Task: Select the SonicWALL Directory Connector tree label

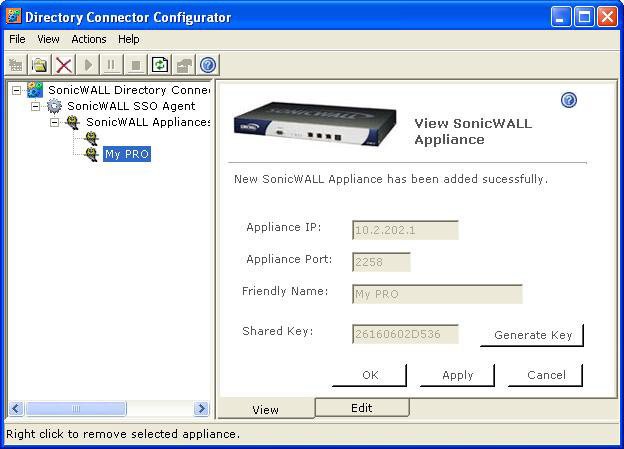Action: pos(129,90)
